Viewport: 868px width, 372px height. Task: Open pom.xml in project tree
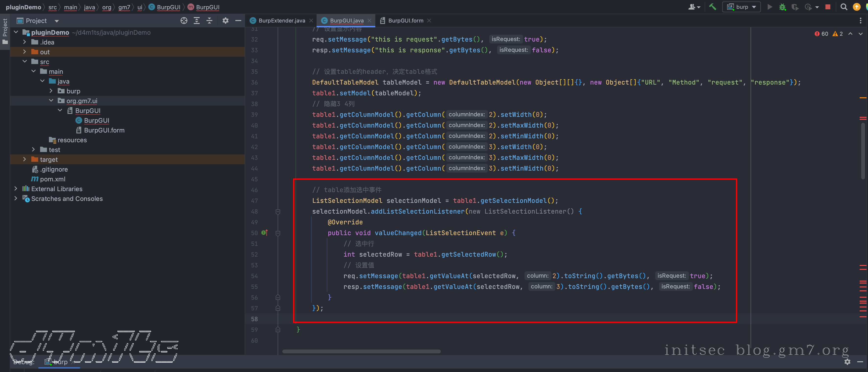pos(53,179)
